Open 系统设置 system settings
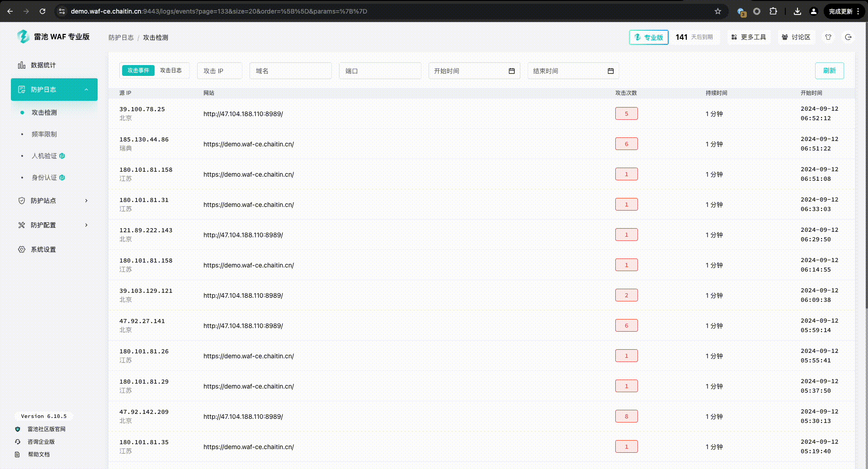Image resolution: width=868 pixels, height=469 pixels. (x=43, y=249)
